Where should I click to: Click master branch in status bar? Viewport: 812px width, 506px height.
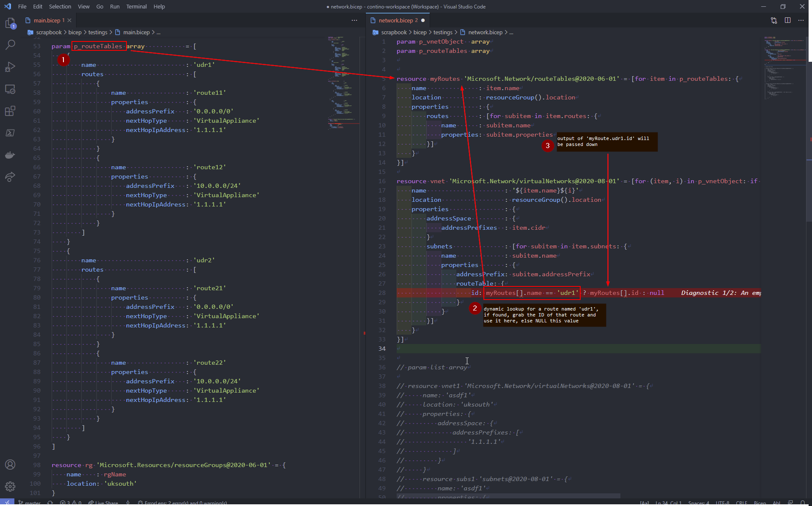point(30,503)
